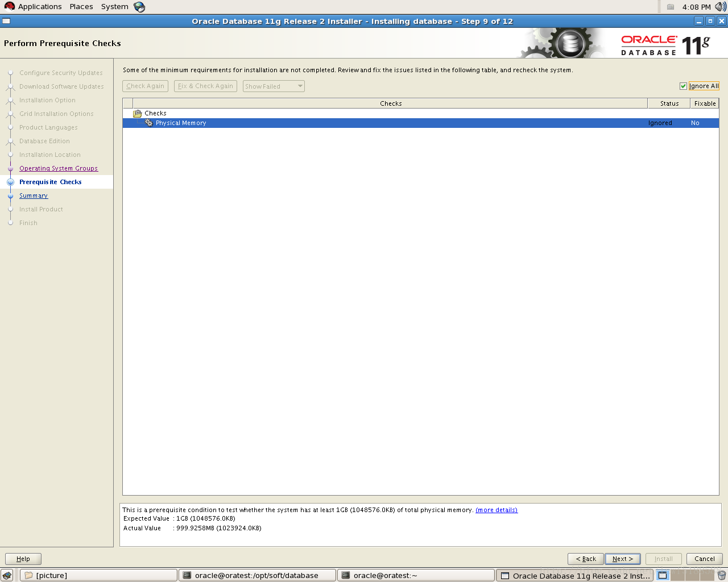
Task: Click the 4:08 PM clock
Action: point(697,7)
